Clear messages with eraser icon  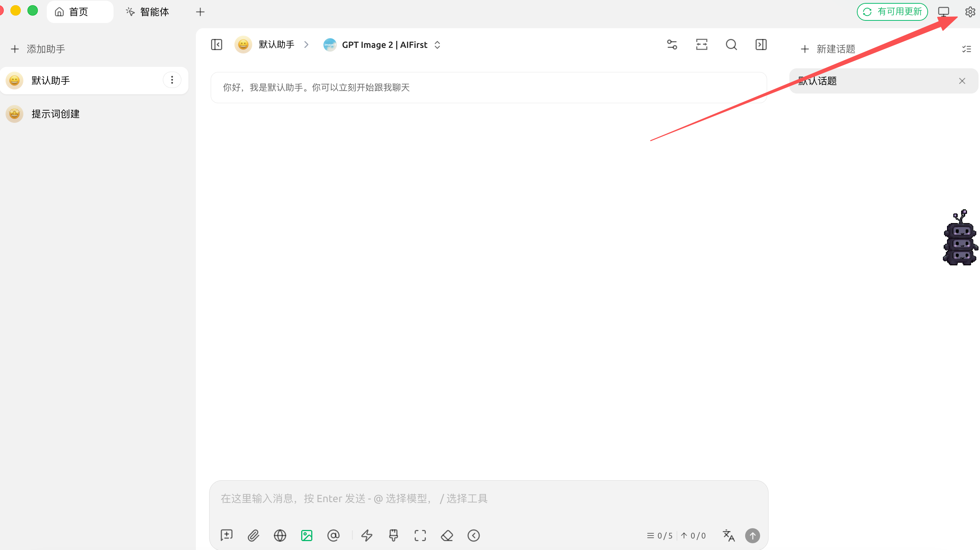click(447, 536)
